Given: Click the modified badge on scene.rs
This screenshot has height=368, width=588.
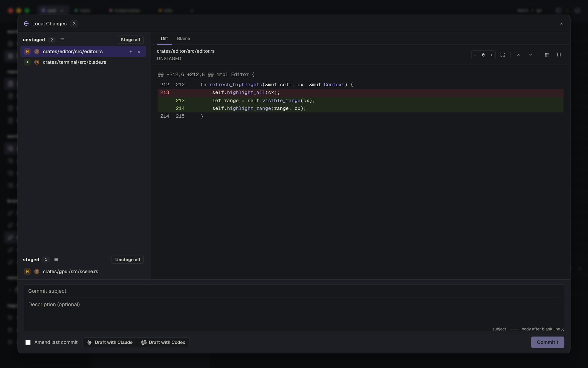Looking at the screenshot, I should pyautogui.click(x=27, y=272).
